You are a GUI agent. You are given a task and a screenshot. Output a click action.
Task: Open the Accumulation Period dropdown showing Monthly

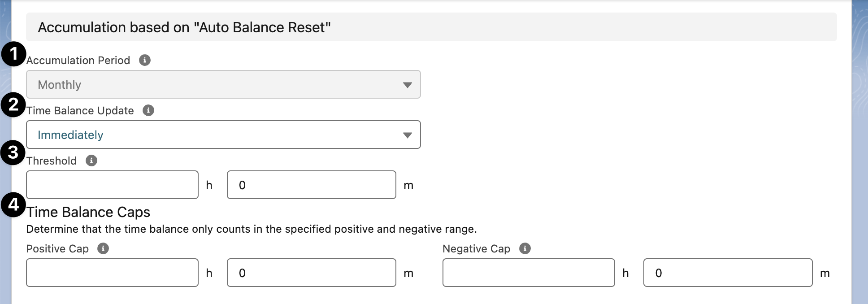[x=223, y=84]
